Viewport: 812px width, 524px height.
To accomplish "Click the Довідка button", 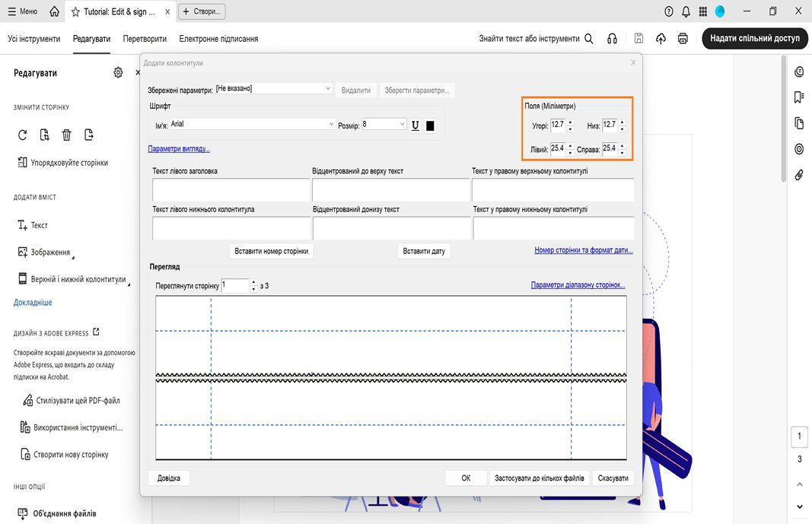I will tap(169, 478).
